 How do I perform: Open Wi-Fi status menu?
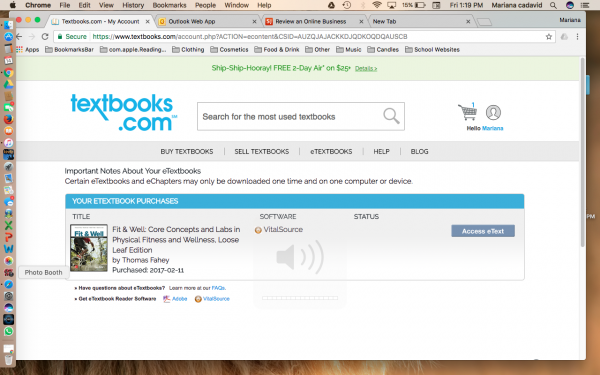(377, 5)
